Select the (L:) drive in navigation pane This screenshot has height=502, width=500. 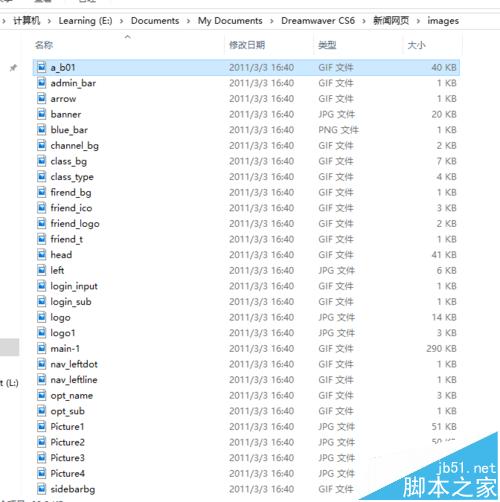(9, 383)
